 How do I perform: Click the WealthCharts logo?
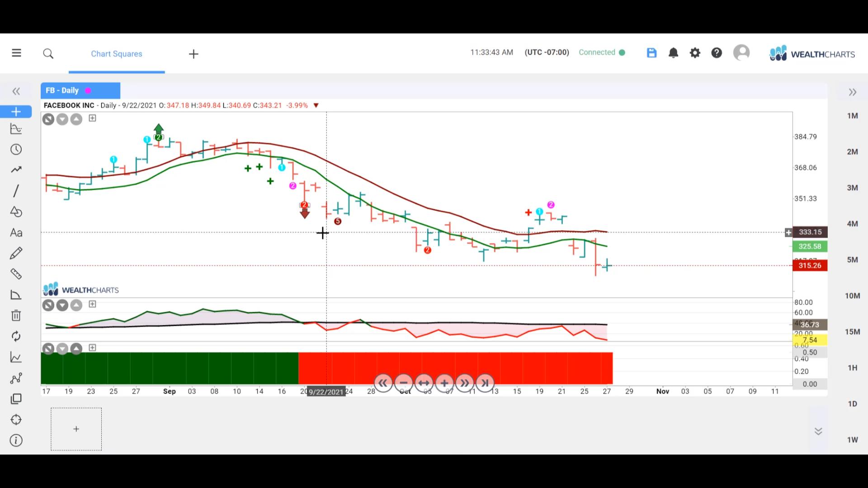[812, 54]
